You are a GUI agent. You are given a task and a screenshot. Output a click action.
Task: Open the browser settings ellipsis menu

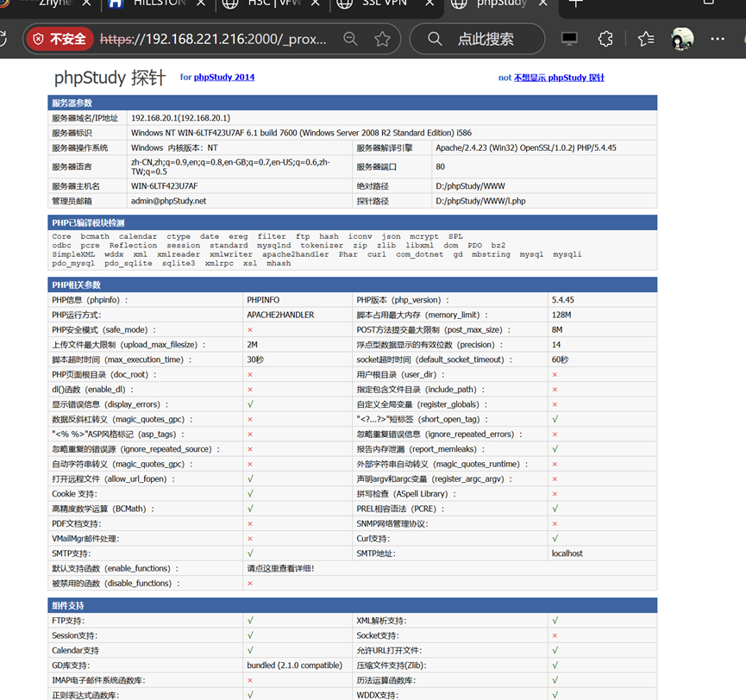pos(717,39)
